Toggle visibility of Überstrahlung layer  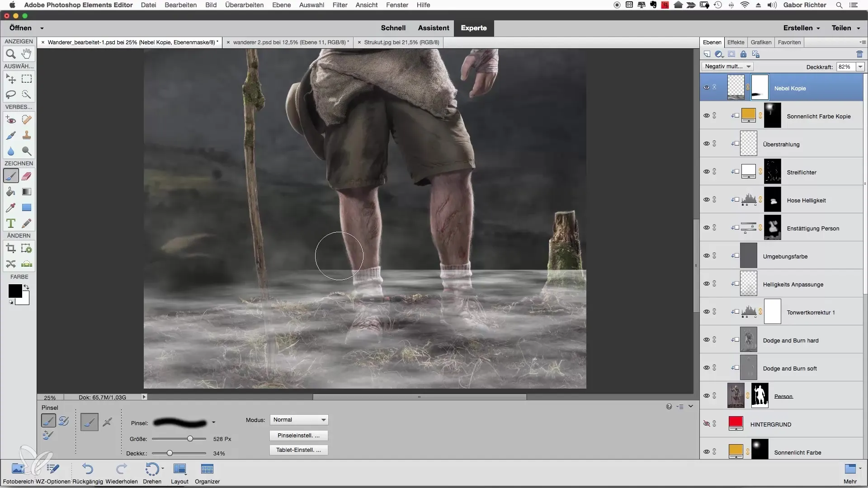click(x=706, y=144)
